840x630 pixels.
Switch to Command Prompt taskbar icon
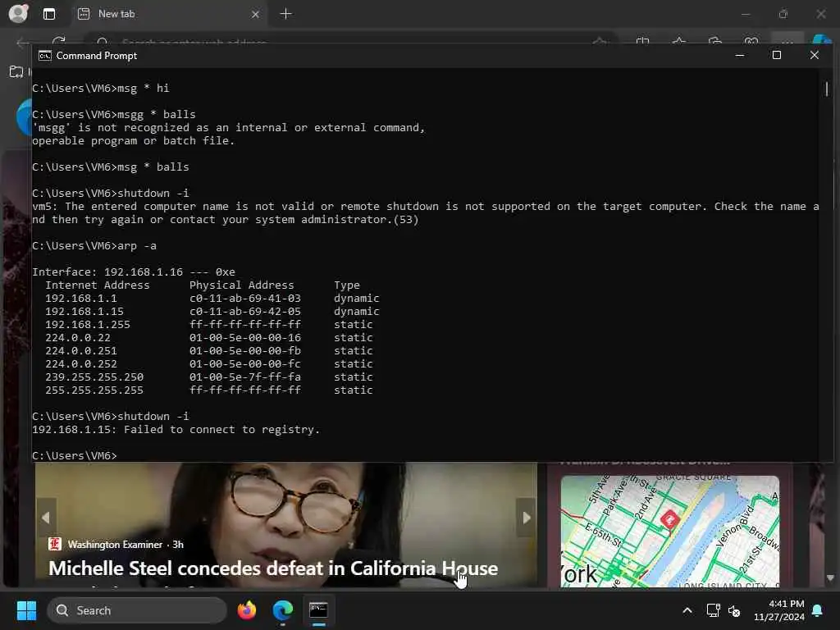[x=318, y=610]
